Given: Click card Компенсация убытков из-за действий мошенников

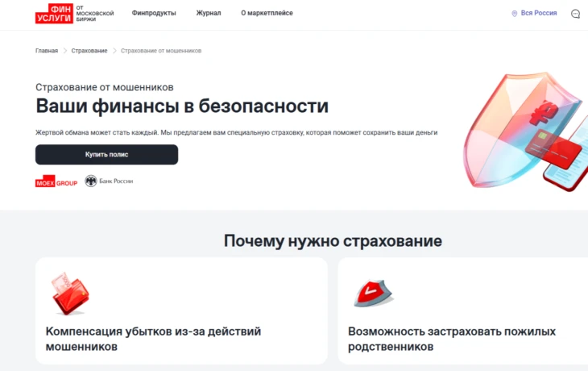Looking at the screenshot, I should pos(181,311).
